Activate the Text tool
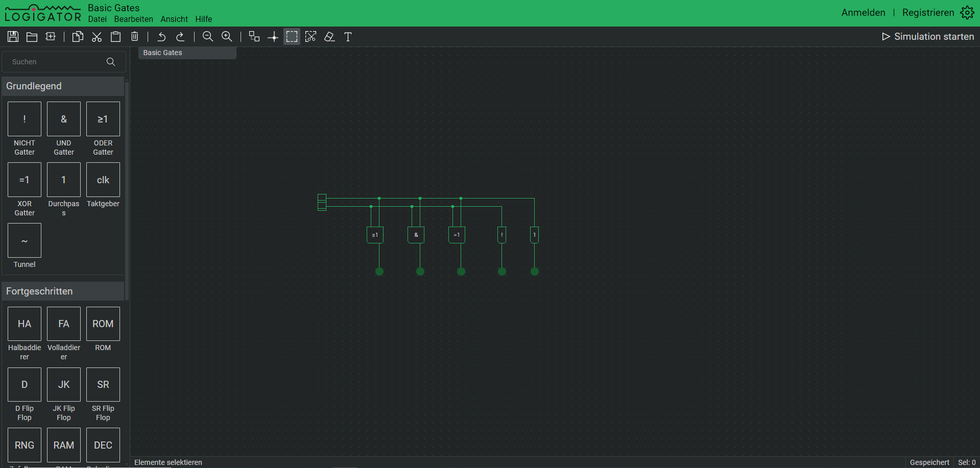This screenshot has width=980, height=468. [348, 36]
